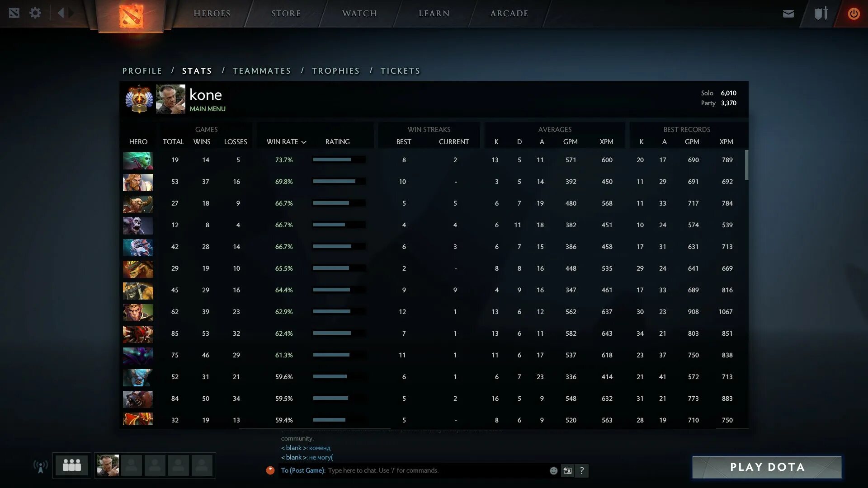
Task: Toggle the chat window popout button
Action: click(x=567, y=471)
